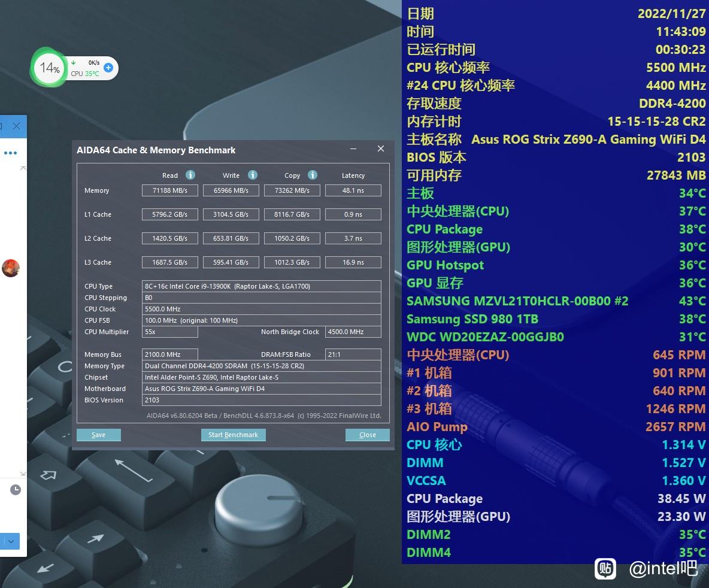Click the Chipset field Intel Alder Point-S Z690

261,377
